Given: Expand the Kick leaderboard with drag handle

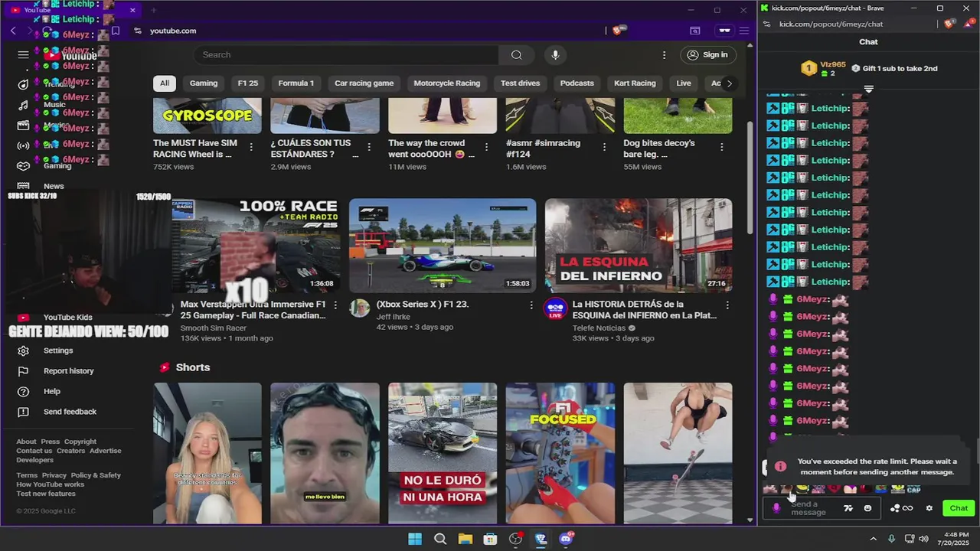Looking at the screenshot, I should pyautogui.click(x=868, y=90).
